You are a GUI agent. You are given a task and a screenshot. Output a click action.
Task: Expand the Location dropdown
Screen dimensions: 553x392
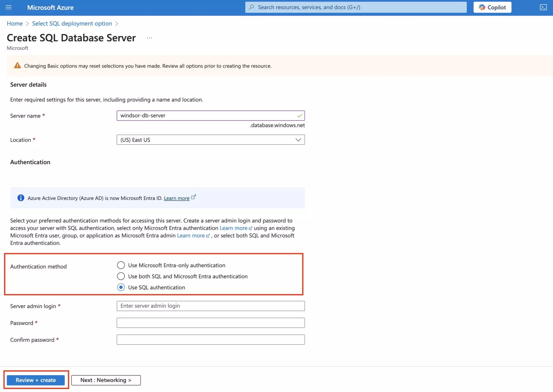coord(211,140)
